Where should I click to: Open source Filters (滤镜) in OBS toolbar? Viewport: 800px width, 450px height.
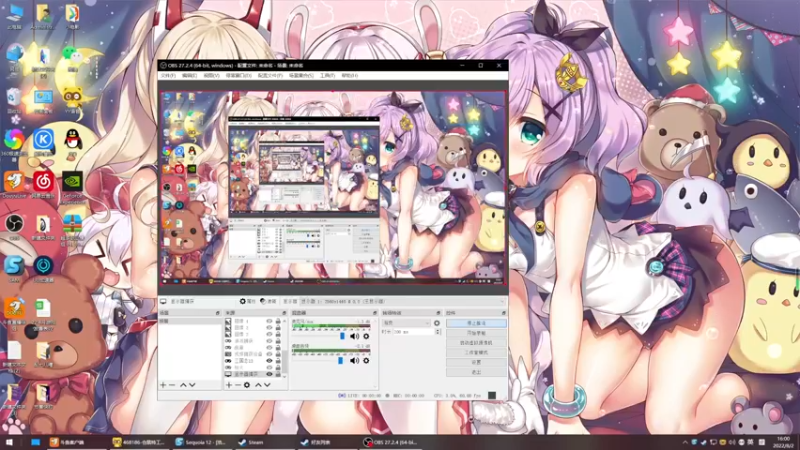(268, 302)
